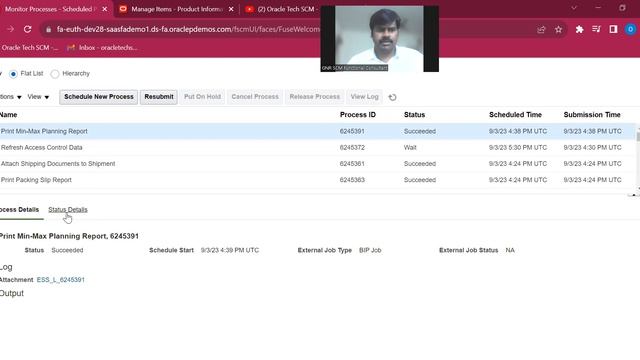Share this page using the share icon

541,29
